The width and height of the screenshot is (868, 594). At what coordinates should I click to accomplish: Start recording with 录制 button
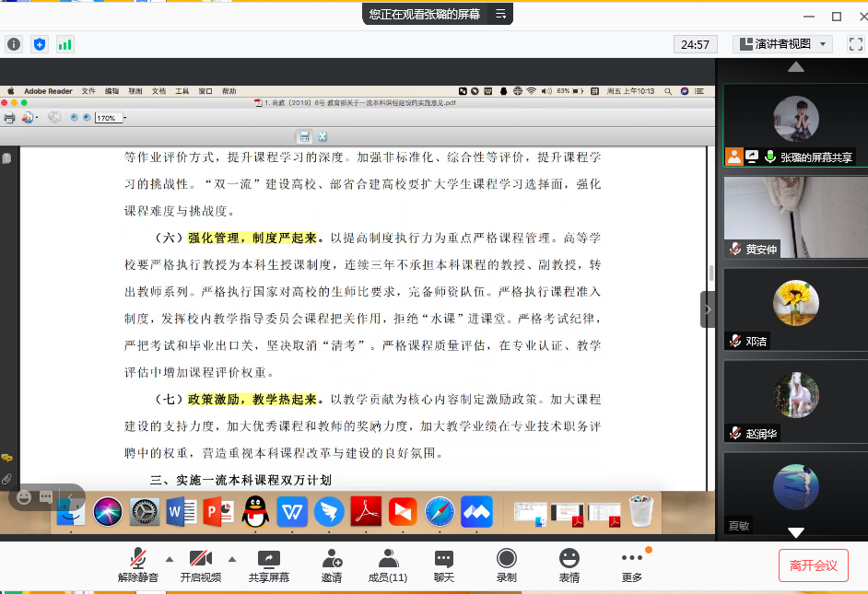pos(506,565)
